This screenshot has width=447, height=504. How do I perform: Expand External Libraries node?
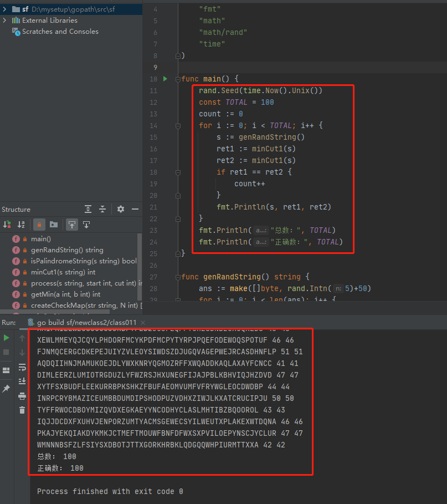click(4, 21)
